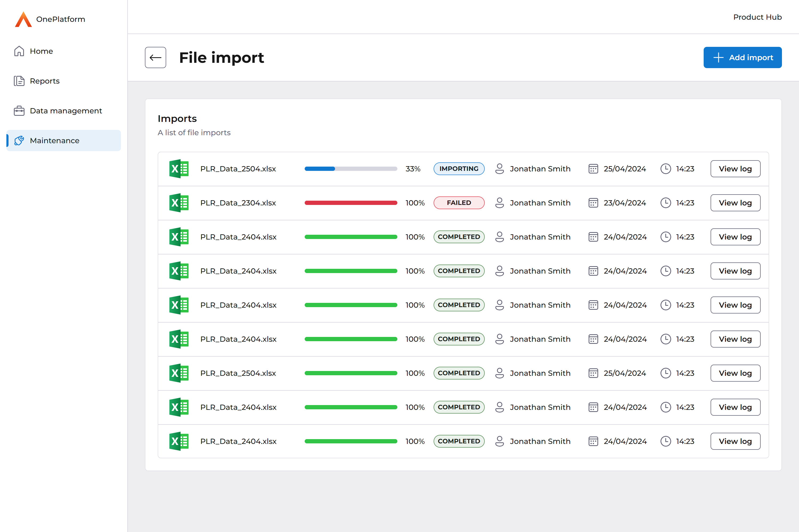Open Product Hub link in the header
The image size is (799, 532).
(x=757, y=17)
